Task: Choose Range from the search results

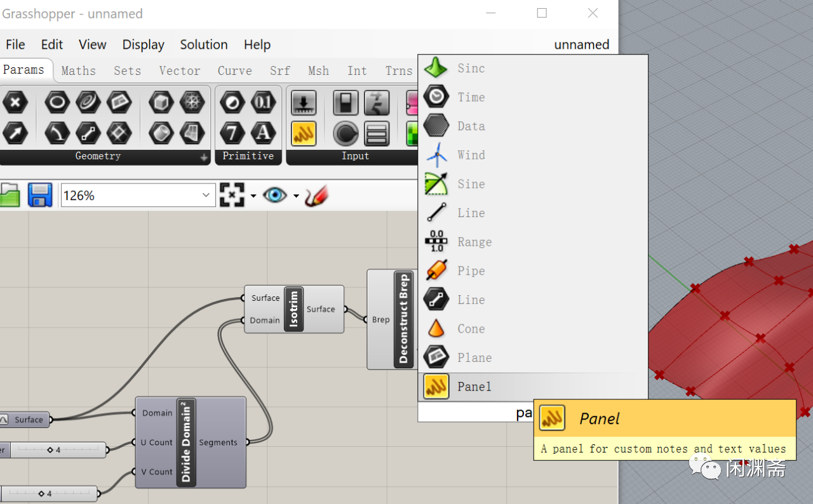Action: (x=532, y=242)
